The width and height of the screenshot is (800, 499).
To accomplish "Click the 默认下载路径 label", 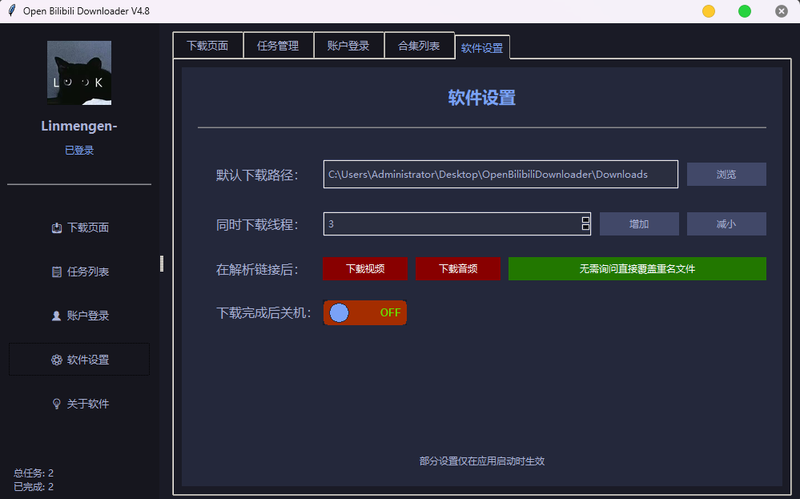I will coord(257,175).
